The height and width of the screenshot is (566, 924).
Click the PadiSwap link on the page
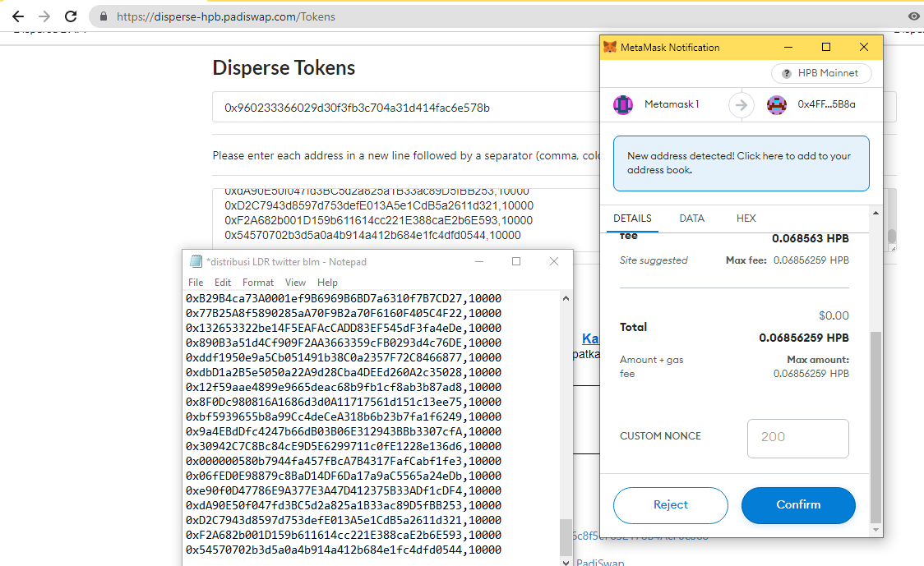(x=600, y=562)
